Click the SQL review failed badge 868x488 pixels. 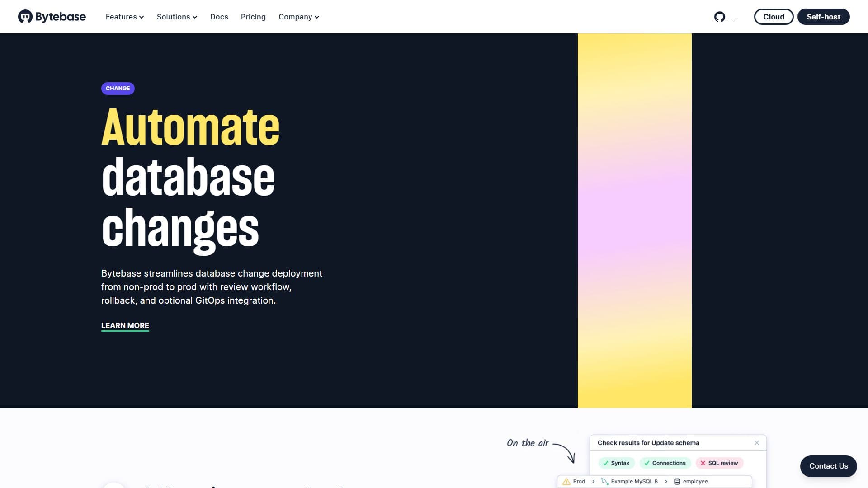[719, 463]
